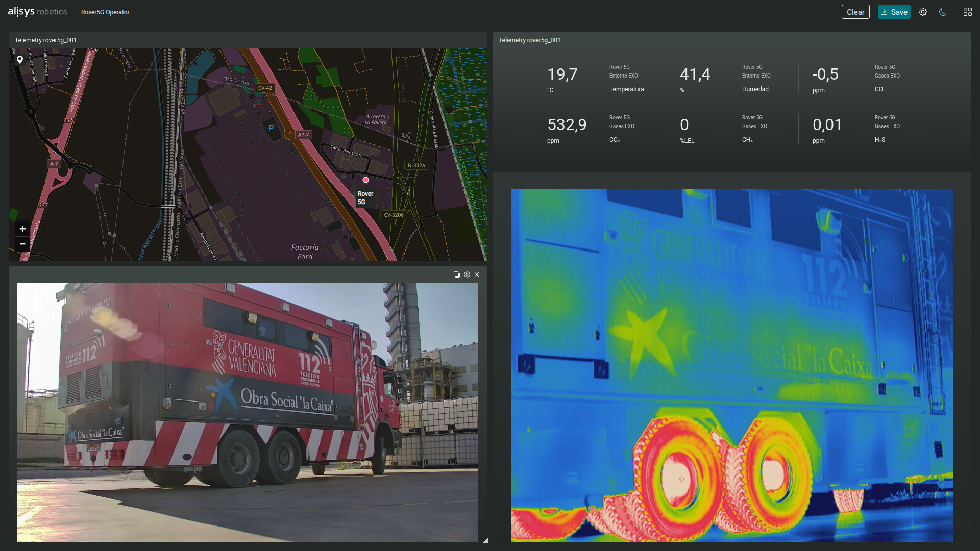Click the AP-7 road badge on map
980x551 pixels.
click(303, 135)
